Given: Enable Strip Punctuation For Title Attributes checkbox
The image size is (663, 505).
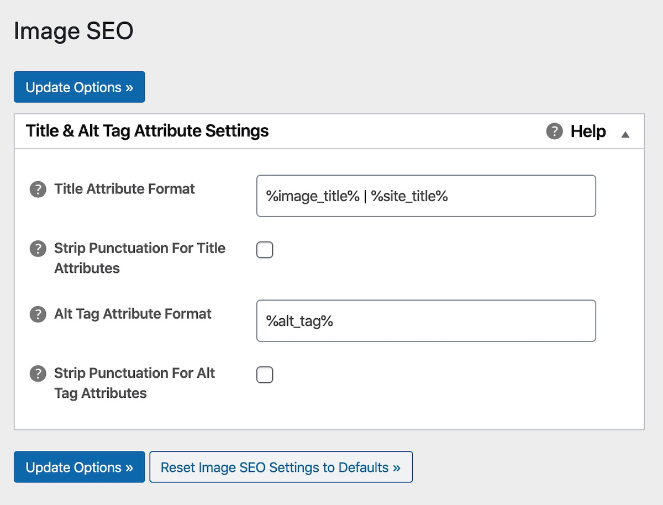Looking at the screenshot, I should tap(265, 250).
